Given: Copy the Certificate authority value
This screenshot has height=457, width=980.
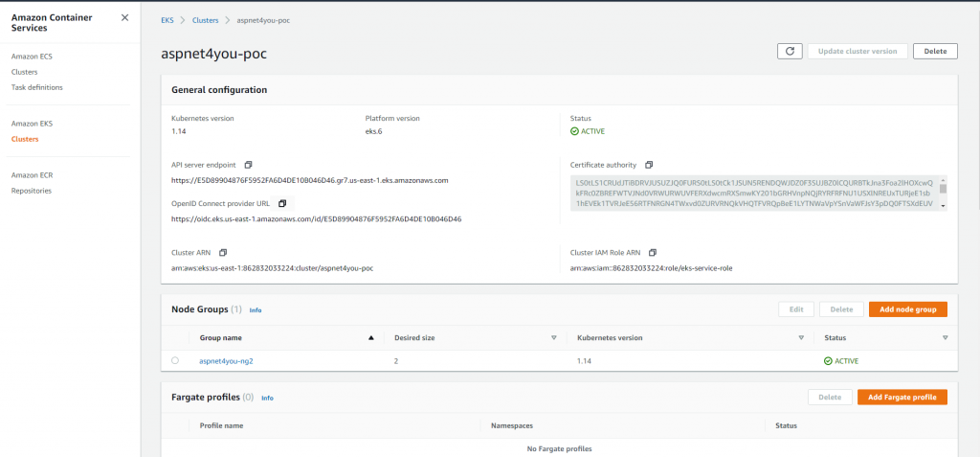Looking at the screenshot, I should [x=648, y=165].
